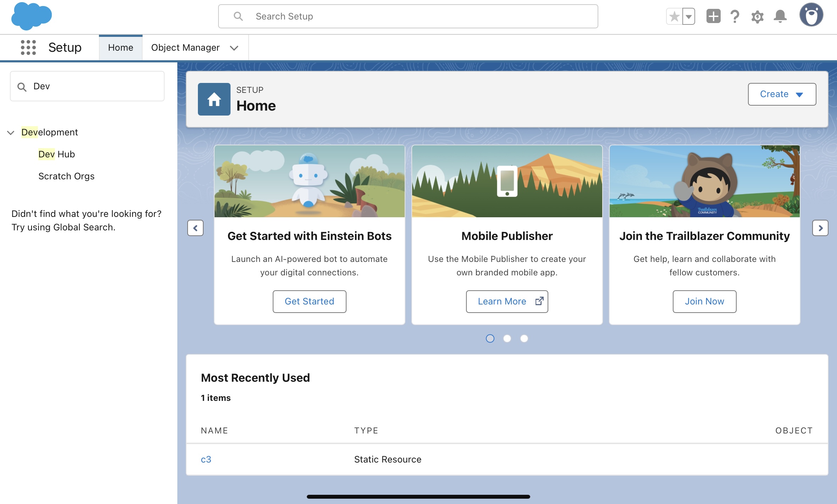
Task: Click the Setup Home house icon
Action: [x=214, y=99]
